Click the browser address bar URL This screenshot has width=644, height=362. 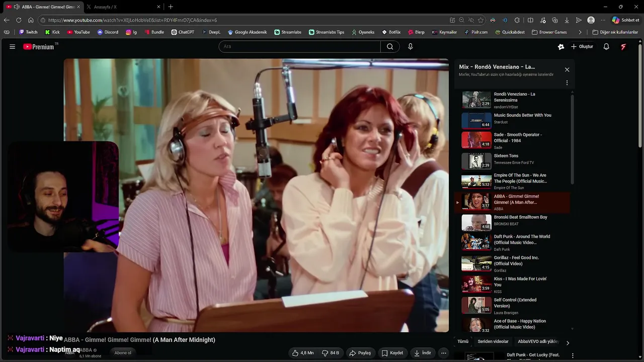pos(132,20)
